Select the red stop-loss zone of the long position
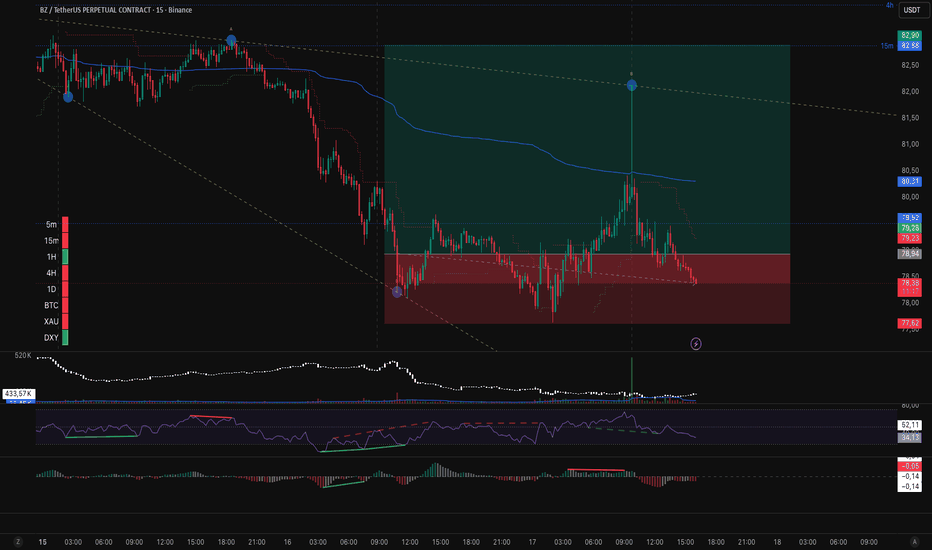The height and width of the screenshot is (550, 932). pos(587,289)
